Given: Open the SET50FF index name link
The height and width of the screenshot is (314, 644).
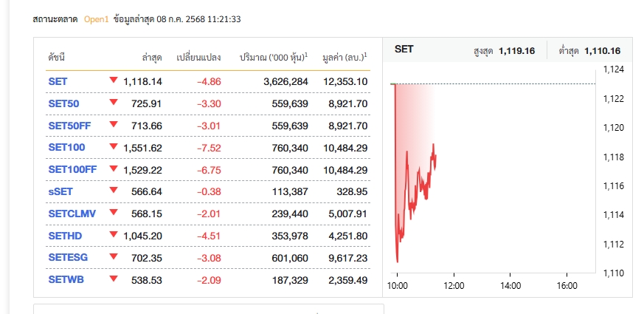Looking at the screenshot, I should [69, 126].
